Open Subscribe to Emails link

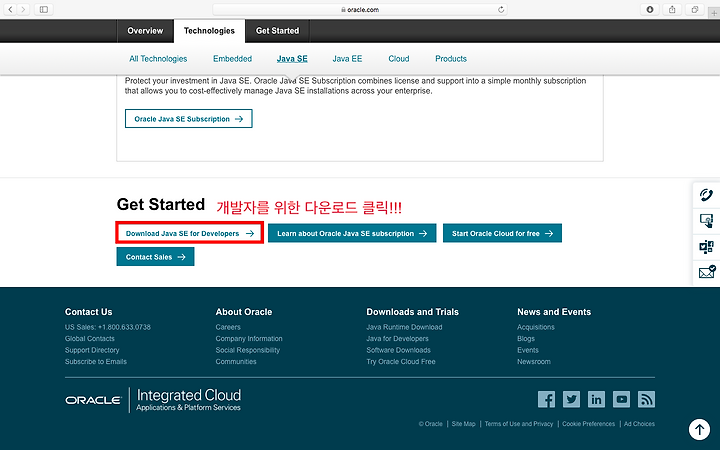[x=96, y=361]
